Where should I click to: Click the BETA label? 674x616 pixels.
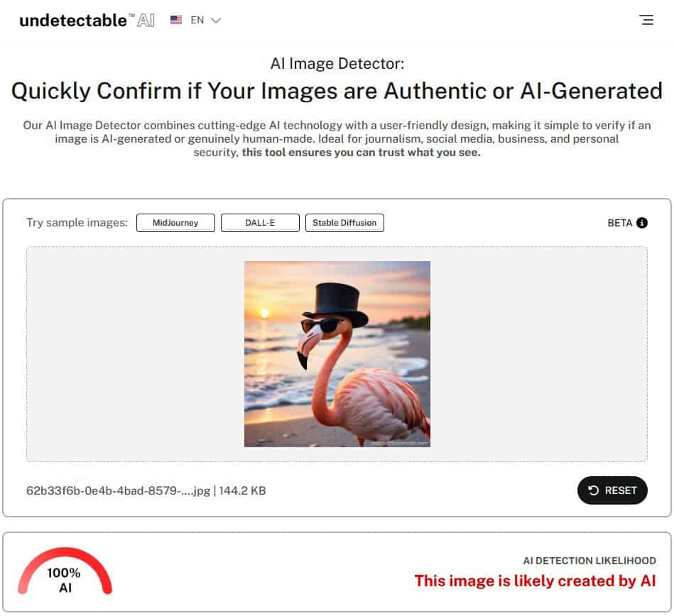(x=619, y=223)
